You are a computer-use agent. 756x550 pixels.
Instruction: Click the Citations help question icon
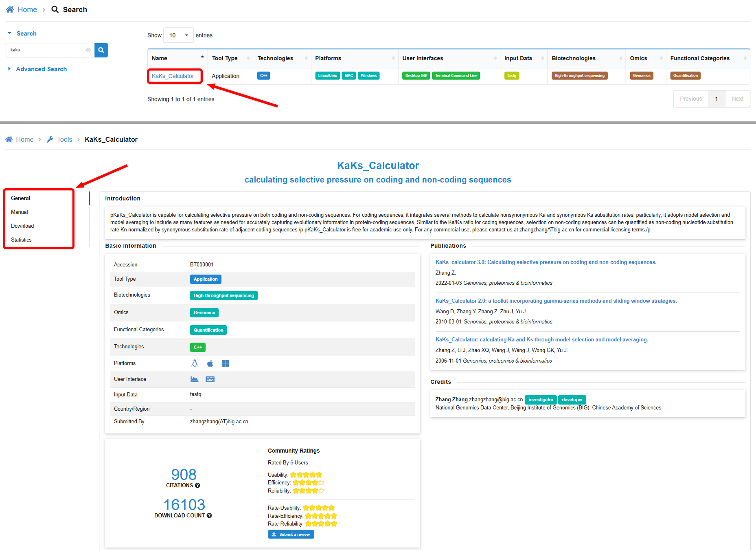coord(197,485)
